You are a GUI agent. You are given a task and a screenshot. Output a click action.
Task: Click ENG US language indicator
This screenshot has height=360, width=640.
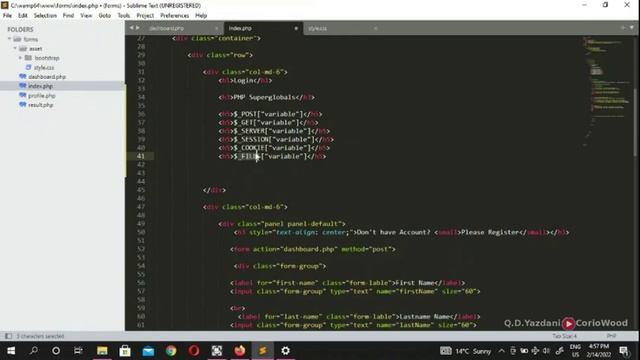[576, 351]
